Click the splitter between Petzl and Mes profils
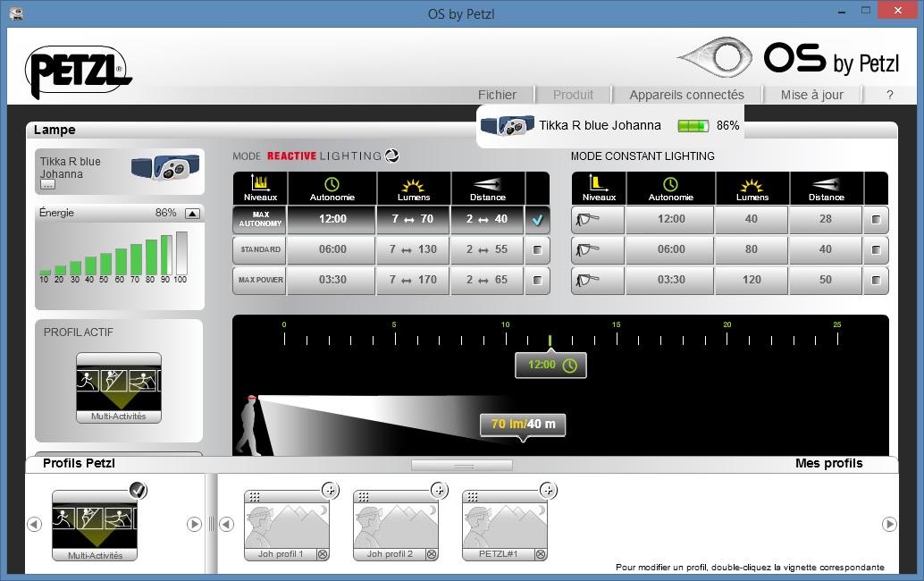This screenshot has width=924, height=581. (212, 524)
